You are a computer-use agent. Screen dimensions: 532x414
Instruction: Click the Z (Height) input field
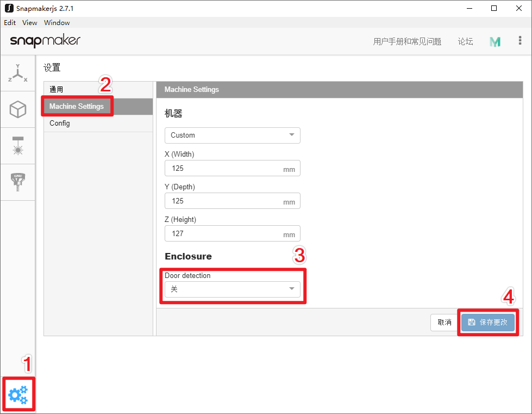[233, 233]
